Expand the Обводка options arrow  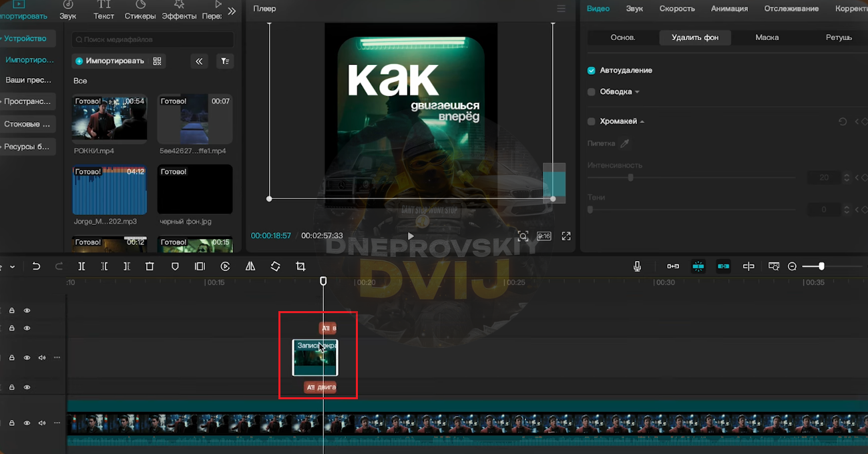[637, 92]
